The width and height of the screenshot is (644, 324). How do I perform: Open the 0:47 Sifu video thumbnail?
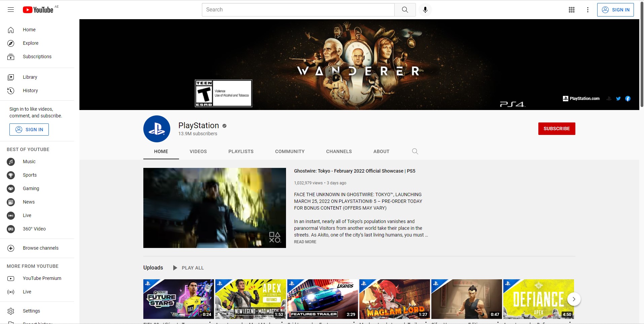point(467,299)
